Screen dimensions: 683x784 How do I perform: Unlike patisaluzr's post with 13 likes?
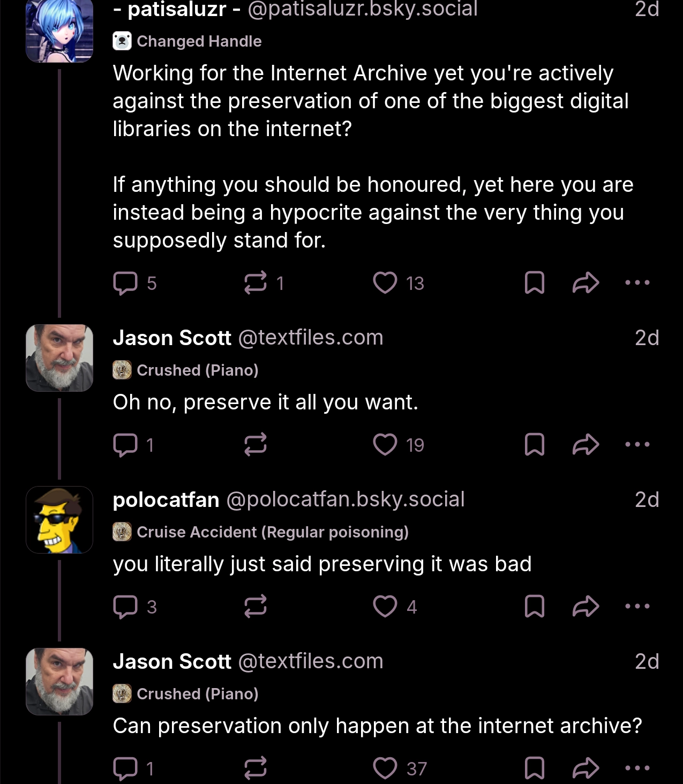385,282
